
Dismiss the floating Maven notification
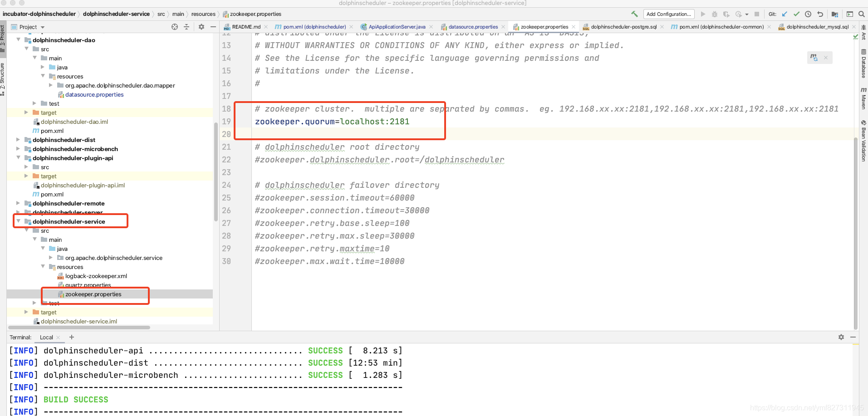826,58
